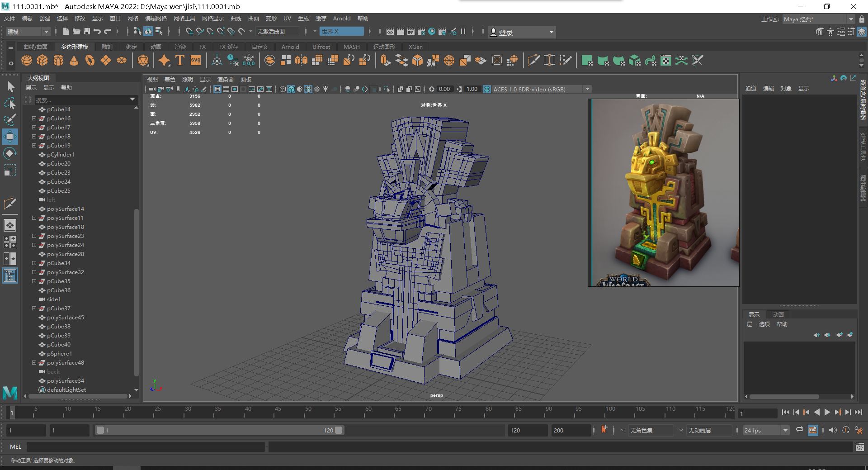Screen dimensions: 868x470
Task: Open the 24 fps frame rate dropdown
Action: [766, 430]
